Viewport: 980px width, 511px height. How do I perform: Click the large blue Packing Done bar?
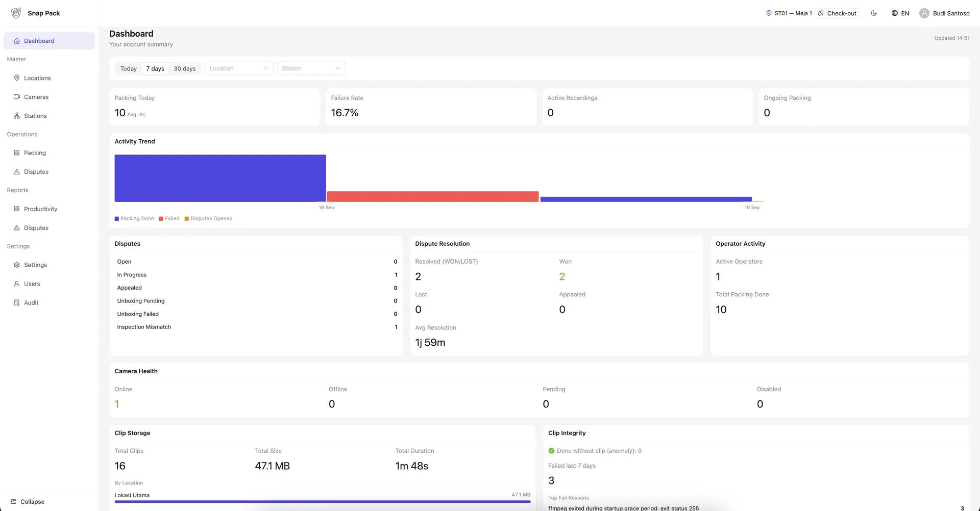pyautogui.click(x=220, y=178)
